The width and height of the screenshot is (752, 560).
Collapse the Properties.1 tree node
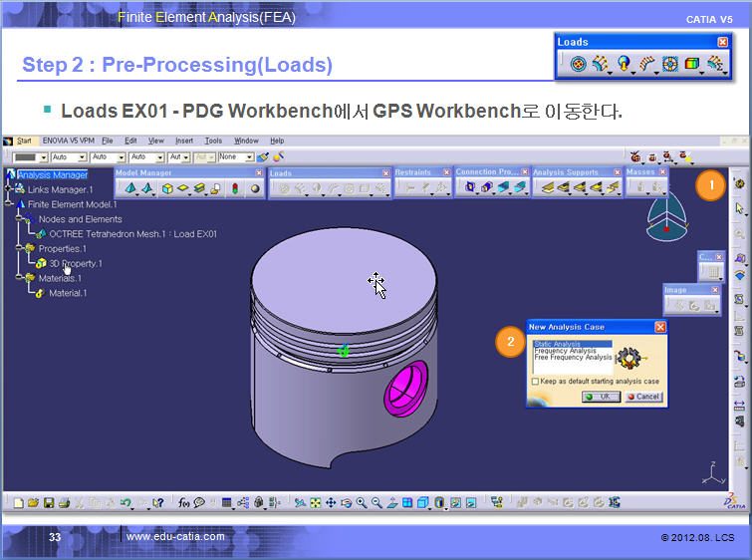click(x=18, y=248)
